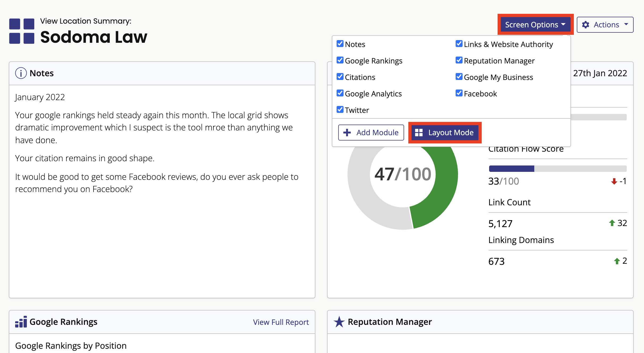Uncheck Links & Website Authority checkbox
Screen dimensions: 644x353
coord(459,44)
